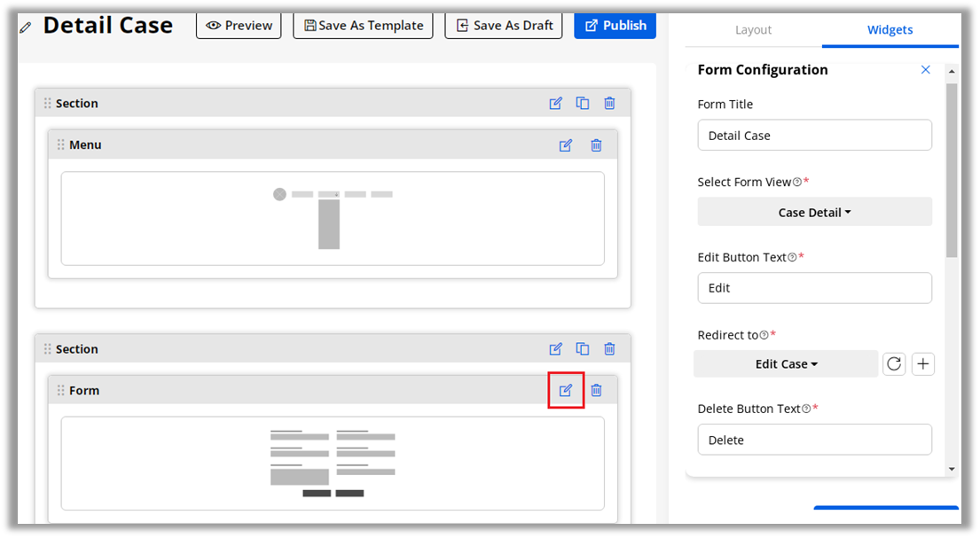Viewport: 980px width, 538px height.
Task: Click the scroll down arrow in configuration panel
Action: point(952,469)
